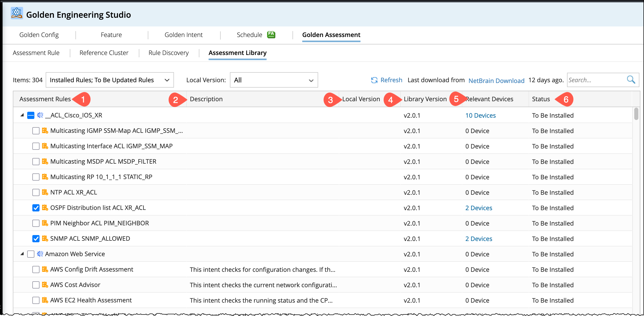Click the vertical scrollbar thumb of the table
The width and height of the screenshot is (644, 316).
[x=636, y=114]
